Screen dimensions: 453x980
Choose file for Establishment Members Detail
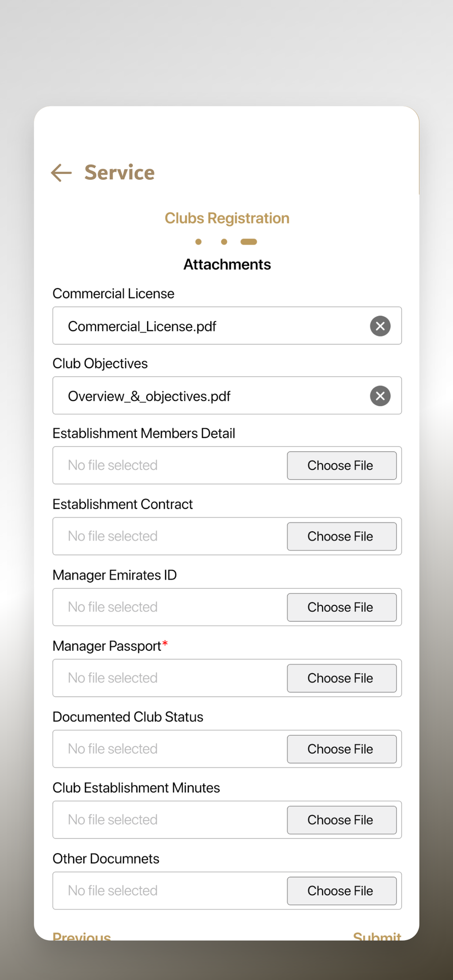pyautogui.click(x=342, y=465)
